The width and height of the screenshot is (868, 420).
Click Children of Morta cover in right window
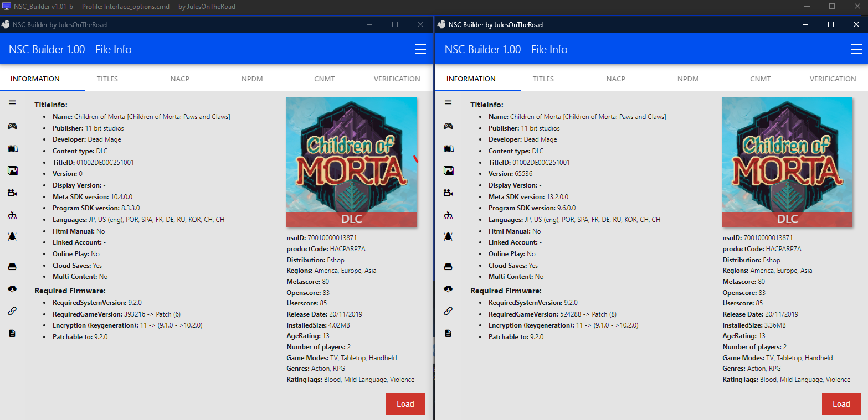[787, 162]
